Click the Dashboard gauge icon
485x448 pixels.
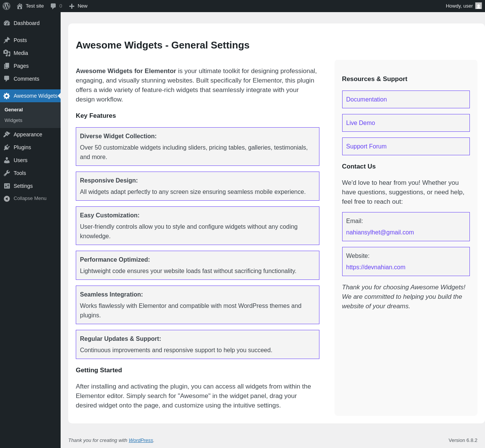coord(7,23)
